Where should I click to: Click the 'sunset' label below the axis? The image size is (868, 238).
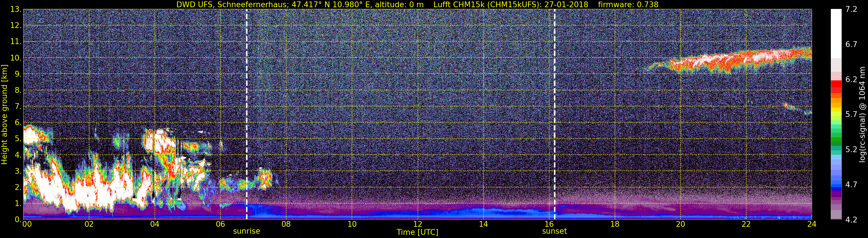pos(554,231)
